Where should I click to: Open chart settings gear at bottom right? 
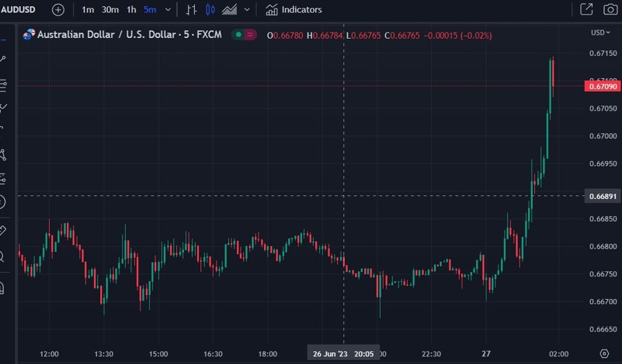point(605,354)
